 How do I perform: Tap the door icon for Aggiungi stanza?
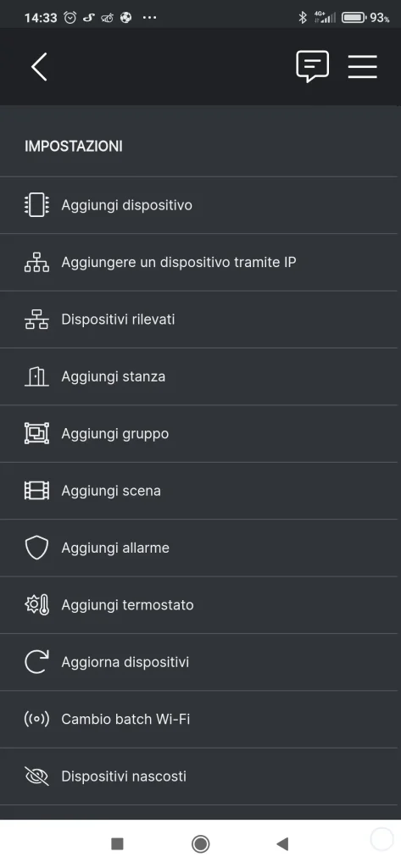(36, 376)
